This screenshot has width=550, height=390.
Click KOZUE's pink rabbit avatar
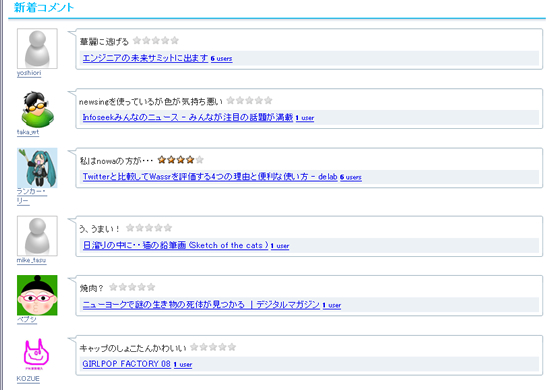pos(36,354)
